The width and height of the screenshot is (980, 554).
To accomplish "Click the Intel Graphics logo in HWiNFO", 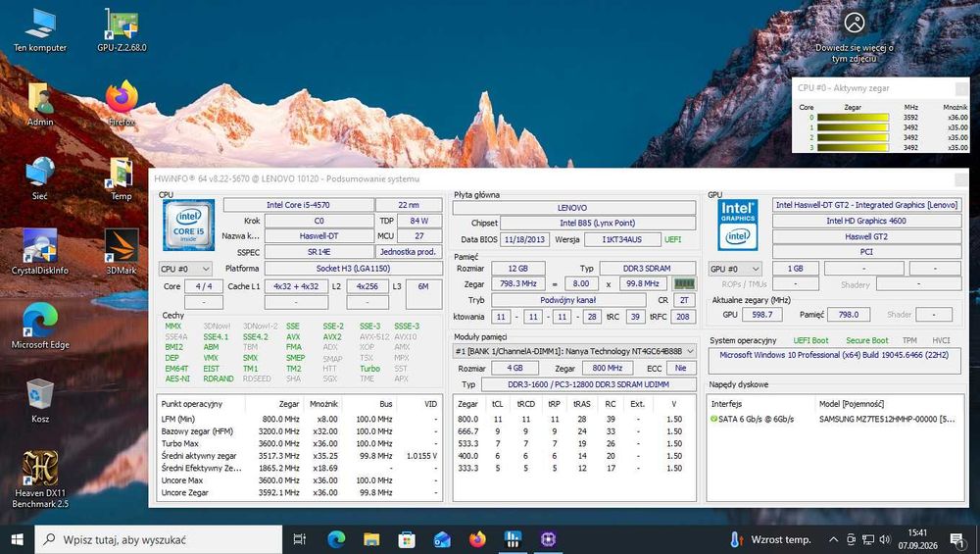I will pyautogui.click(x=738, y=226).
